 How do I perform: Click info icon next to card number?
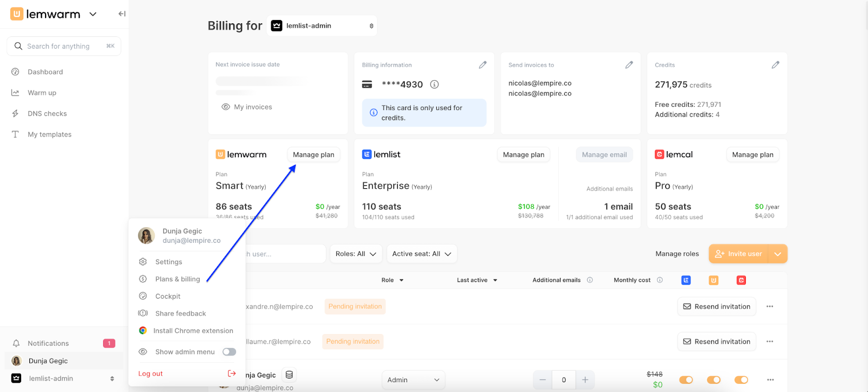[435, 85]
